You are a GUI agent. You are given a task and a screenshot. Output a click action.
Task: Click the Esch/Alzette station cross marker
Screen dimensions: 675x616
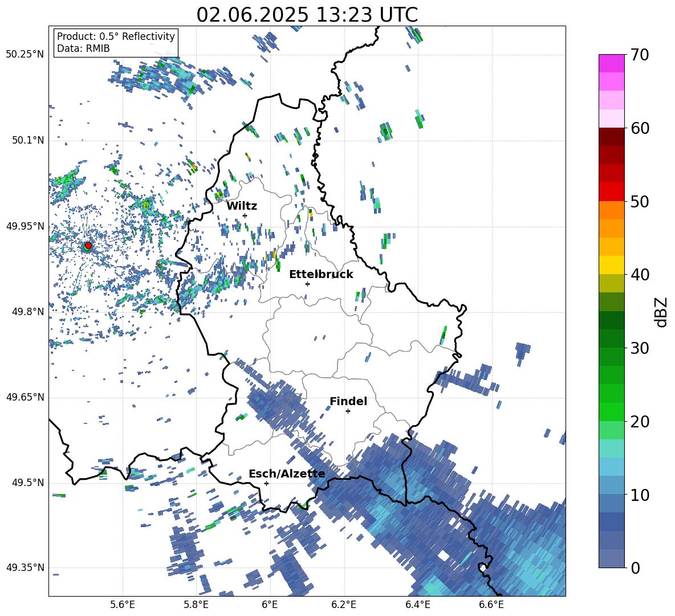point(266,483)
